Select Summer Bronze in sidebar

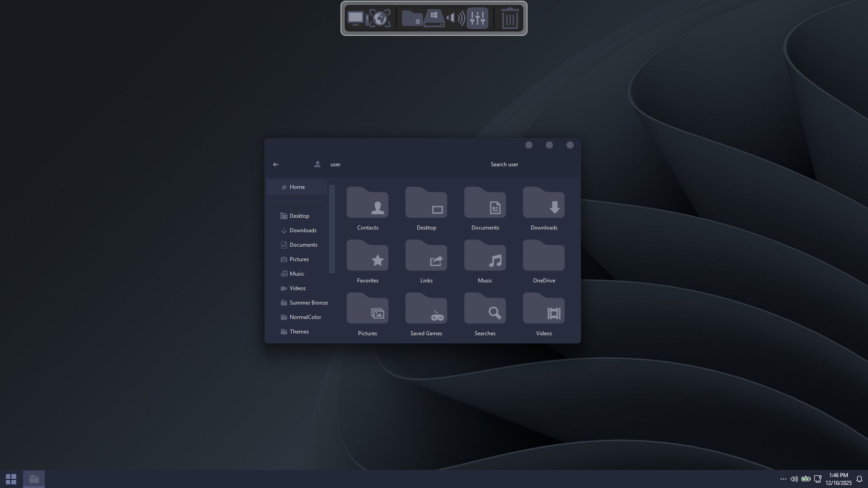(308, 303)
